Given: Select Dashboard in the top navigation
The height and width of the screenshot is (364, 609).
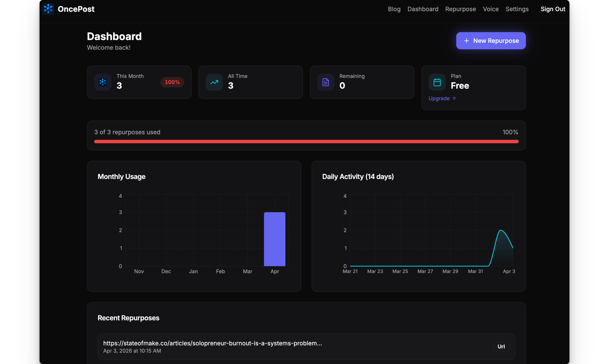Looking at the screenshot, I should tap(423, 9).
